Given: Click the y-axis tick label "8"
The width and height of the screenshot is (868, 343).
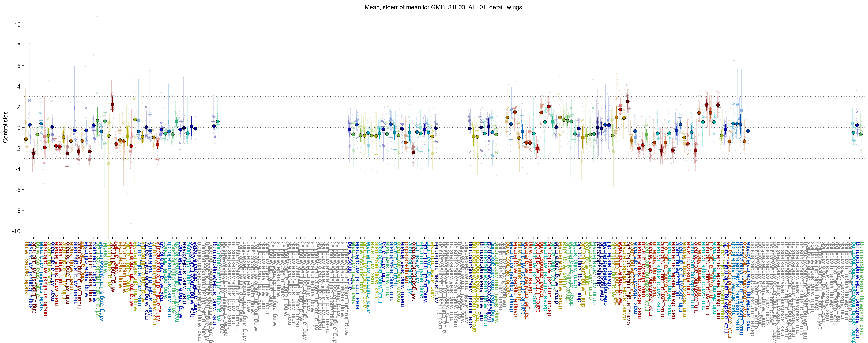Looking at the screenshot, I should coord(19,45).
